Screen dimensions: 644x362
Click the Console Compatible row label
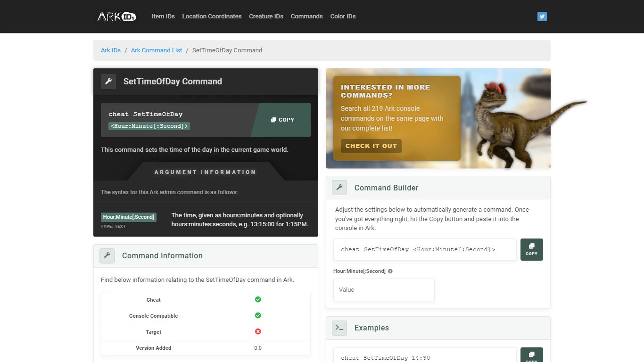pyautogui.click(x=154, y=316)
